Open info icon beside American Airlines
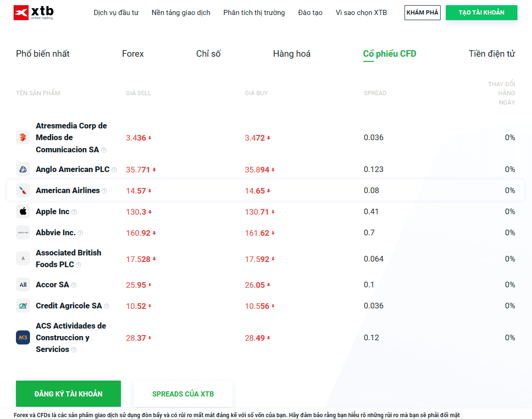Image resolution: width=532 pixels, height=419 pixels. tap(104, 191)
